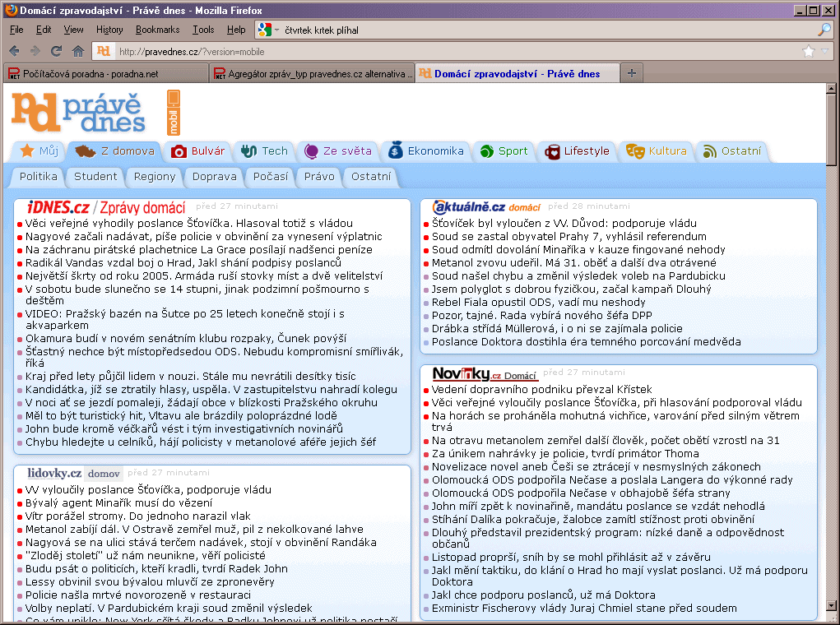Screen dimensions: 840x625
Task: Bookmark this page with the star icon
Action: coord(809,52)
